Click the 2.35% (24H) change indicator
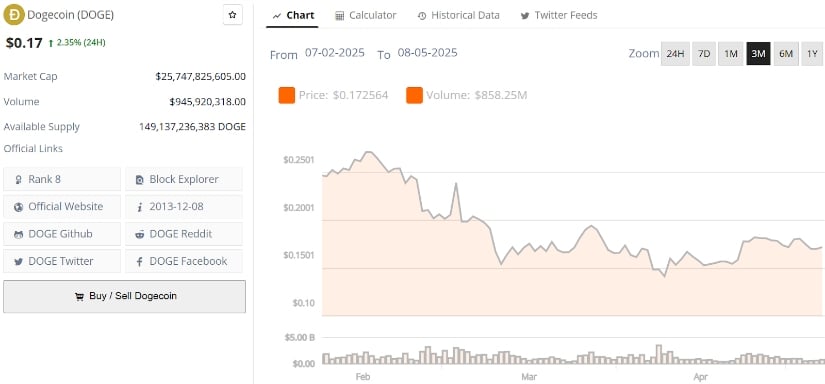This screenshot has width=825, height=384. tap(77, 43)
